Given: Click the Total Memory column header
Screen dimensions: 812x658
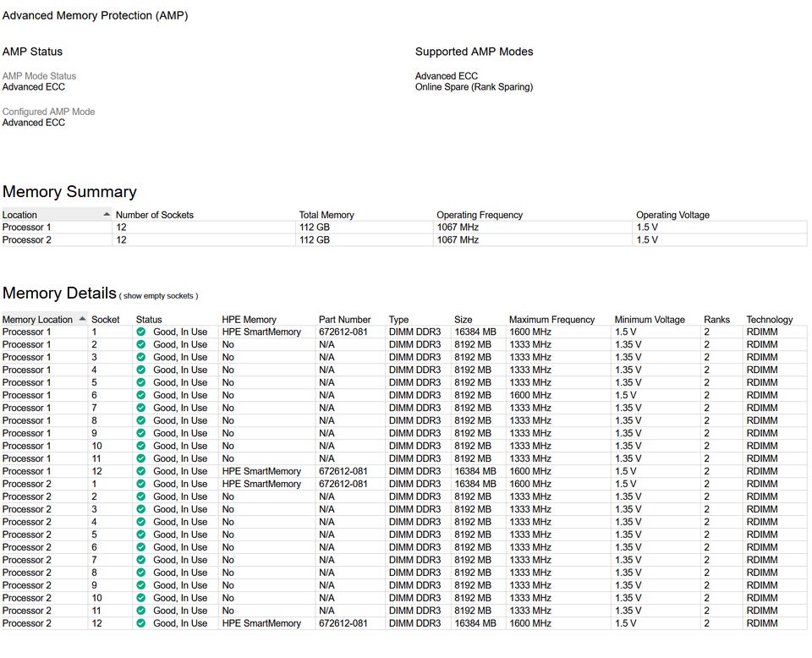Looking at the screenshot, I should [x=326, y=215].
